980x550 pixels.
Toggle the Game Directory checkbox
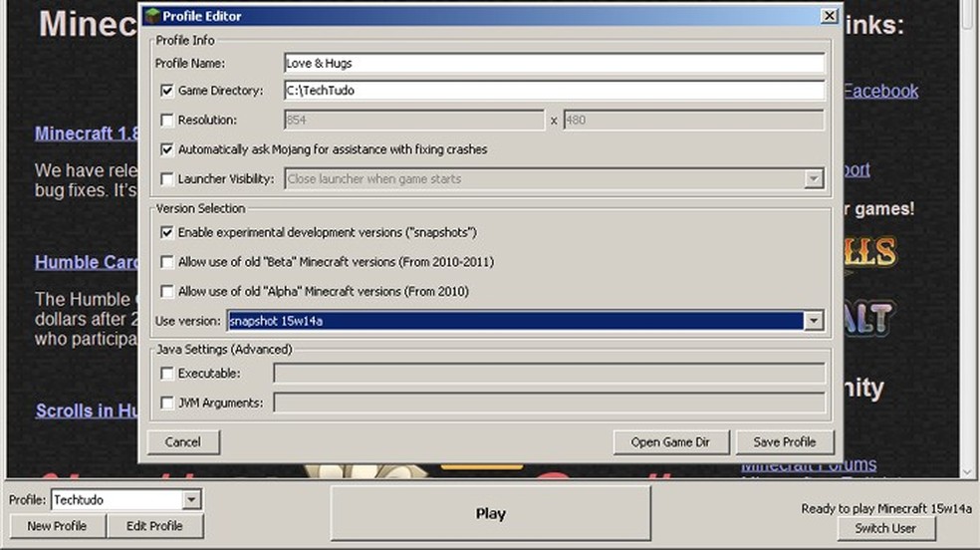tap(167, 91)
